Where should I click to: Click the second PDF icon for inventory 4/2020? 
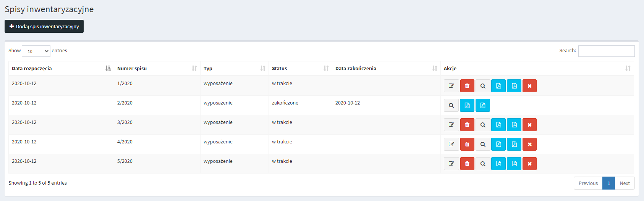click(514, 144)
